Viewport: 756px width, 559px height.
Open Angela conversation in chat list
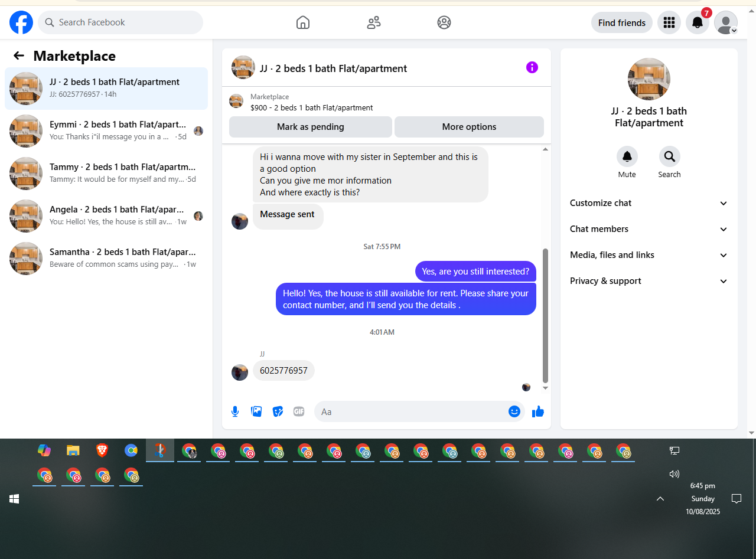point(106,216)
